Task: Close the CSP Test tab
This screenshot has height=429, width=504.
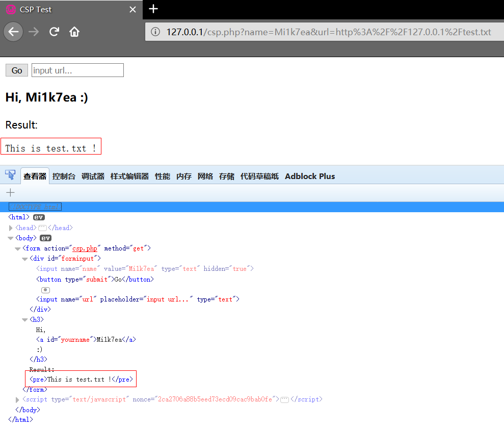Action: pos(133,10)
